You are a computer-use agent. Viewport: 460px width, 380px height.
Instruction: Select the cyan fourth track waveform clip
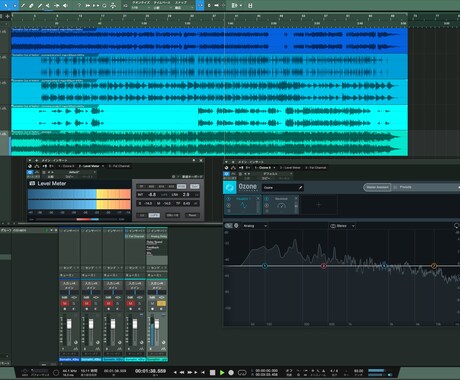point(210,117)
